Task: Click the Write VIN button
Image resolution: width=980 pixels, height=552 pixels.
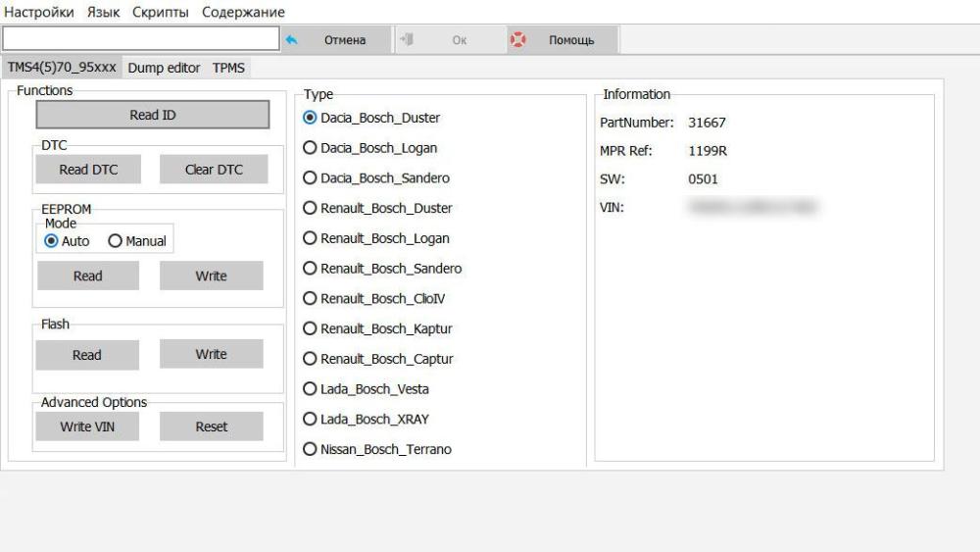Action: coord(87,427)
